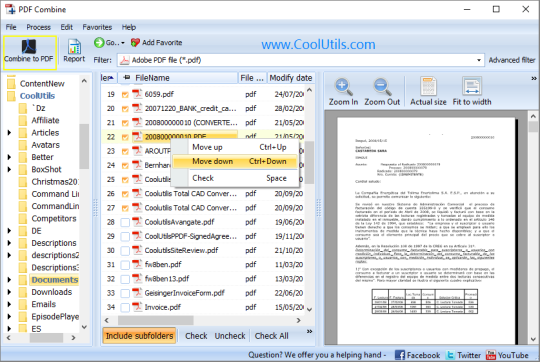Uncheck row 21 converted PDF checkbox
Image resolution: width=540 pixels, height=362 pixels.
(x=125, y=123)
